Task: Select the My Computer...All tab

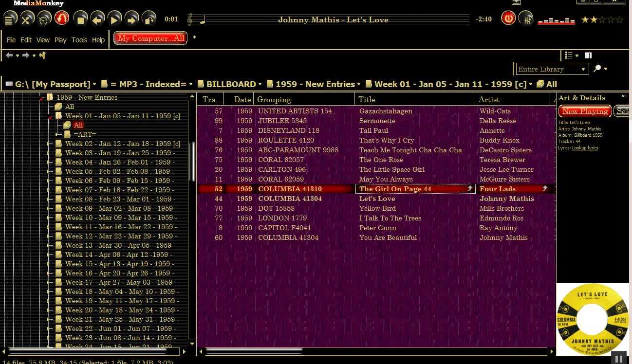Action: pyautogui.click(x=150, y=38)
